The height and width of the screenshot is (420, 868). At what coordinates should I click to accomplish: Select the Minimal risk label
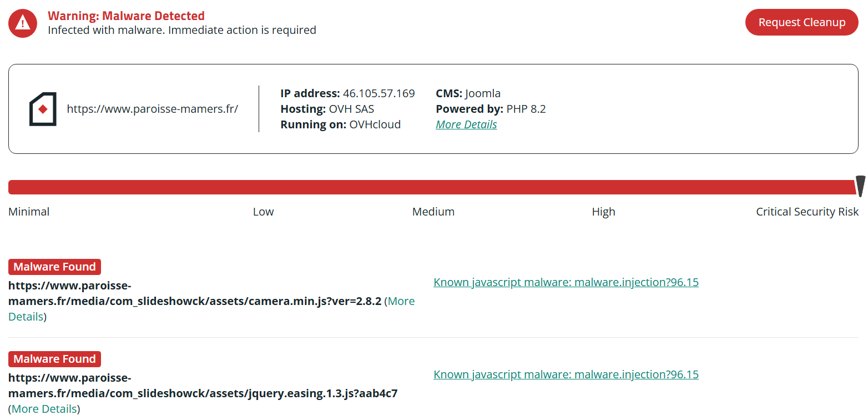coord(29,212)
